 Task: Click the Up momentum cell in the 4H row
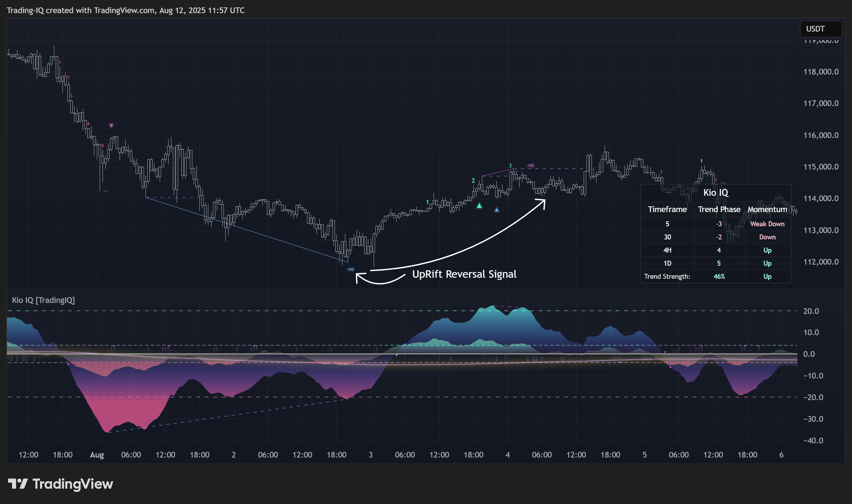click(x=767, y=250)
